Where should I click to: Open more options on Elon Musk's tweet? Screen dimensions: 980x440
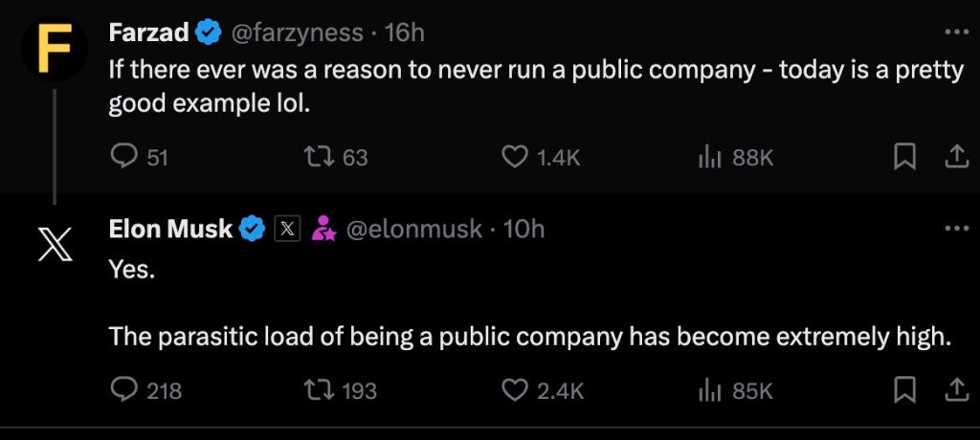click(x=956, y=229)
